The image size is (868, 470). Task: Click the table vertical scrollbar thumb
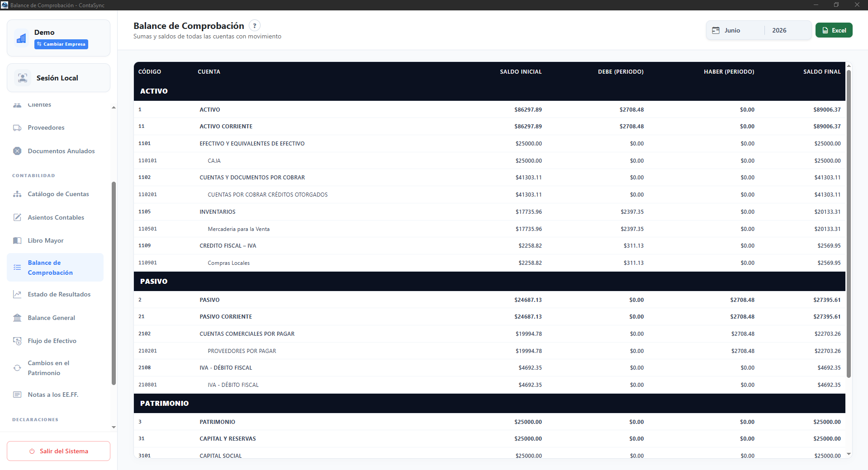pos(849,224)
